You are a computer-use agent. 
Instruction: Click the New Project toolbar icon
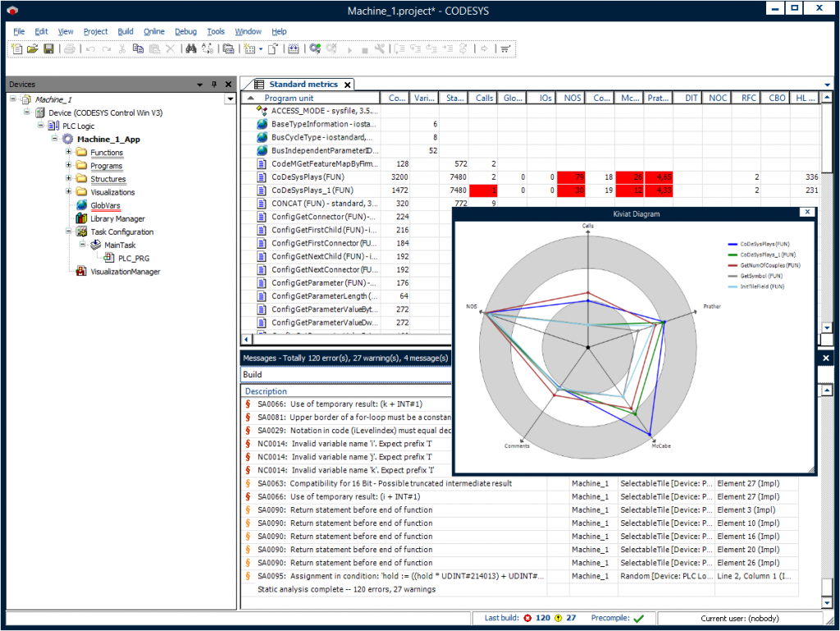(18, 49)
